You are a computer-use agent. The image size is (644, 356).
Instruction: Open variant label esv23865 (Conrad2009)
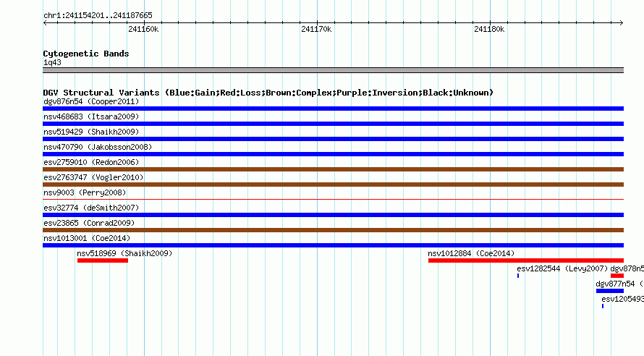(89, 223)
